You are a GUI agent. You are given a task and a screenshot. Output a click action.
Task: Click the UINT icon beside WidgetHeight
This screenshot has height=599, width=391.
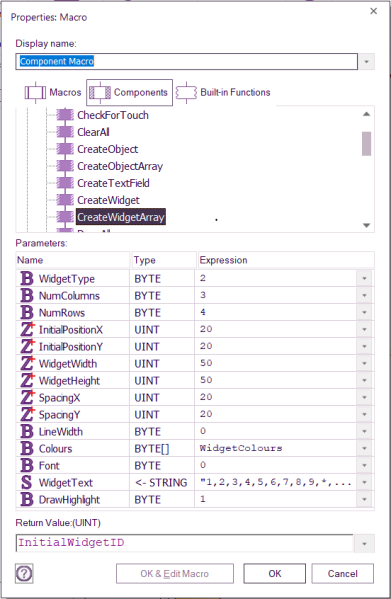(x=27, y=380)
